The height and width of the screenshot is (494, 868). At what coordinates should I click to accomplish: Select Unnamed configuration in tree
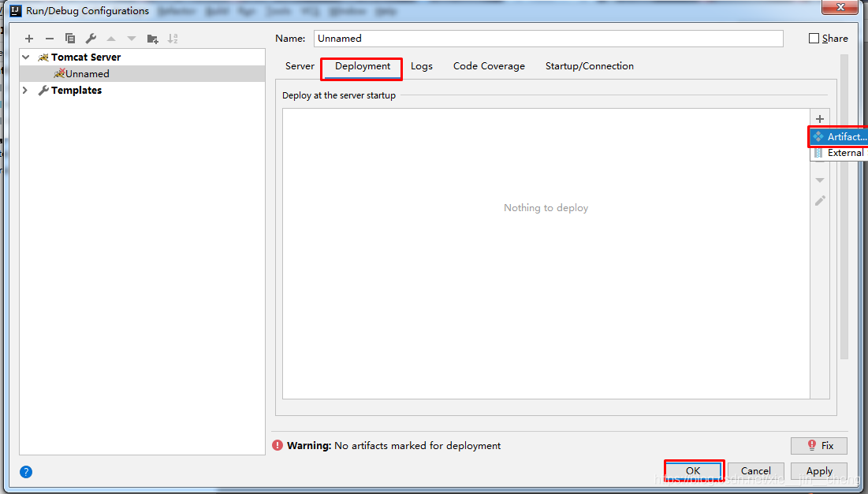coord(88,73)
